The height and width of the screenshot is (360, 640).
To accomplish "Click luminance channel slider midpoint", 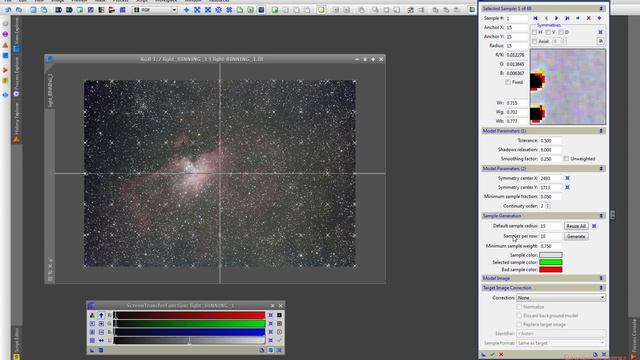I will tap(189, 340).
